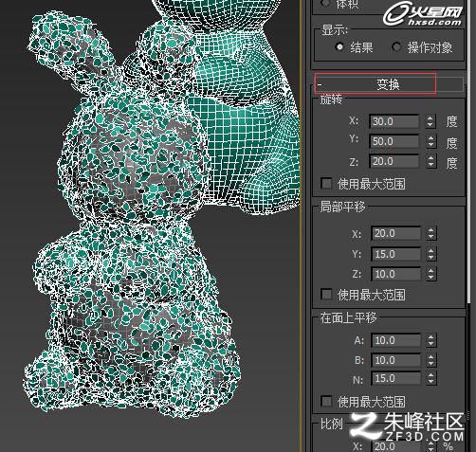
Task: Click the 在面上平移 B spinner arrows
Action: pos(431,360)
